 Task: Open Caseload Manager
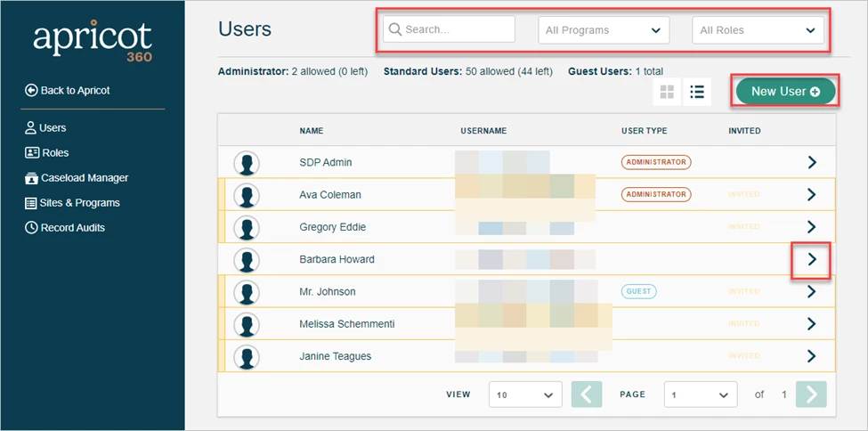77,178
